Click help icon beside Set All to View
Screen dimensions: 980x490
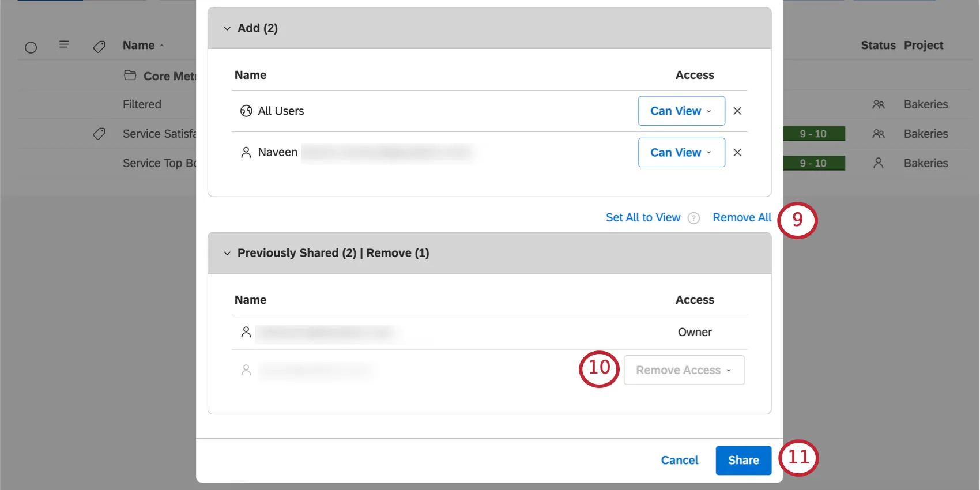click(694, 218)
